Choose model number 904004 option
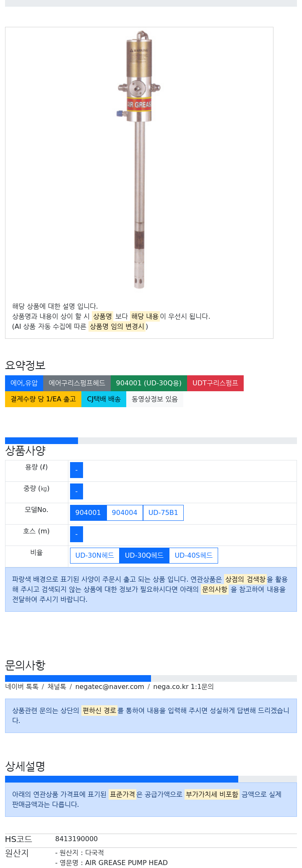The image size is (302, 868). (x=125, y=513)
